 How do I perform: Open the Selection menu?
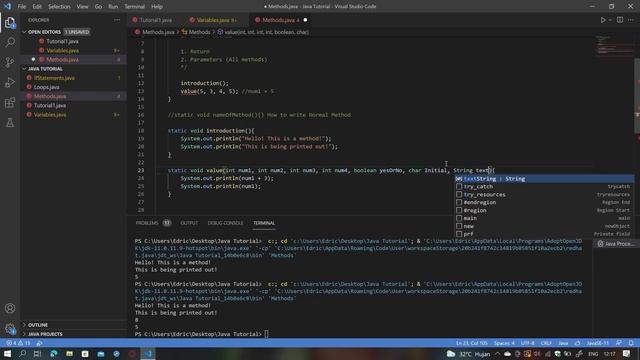click(x=59, y=7)
